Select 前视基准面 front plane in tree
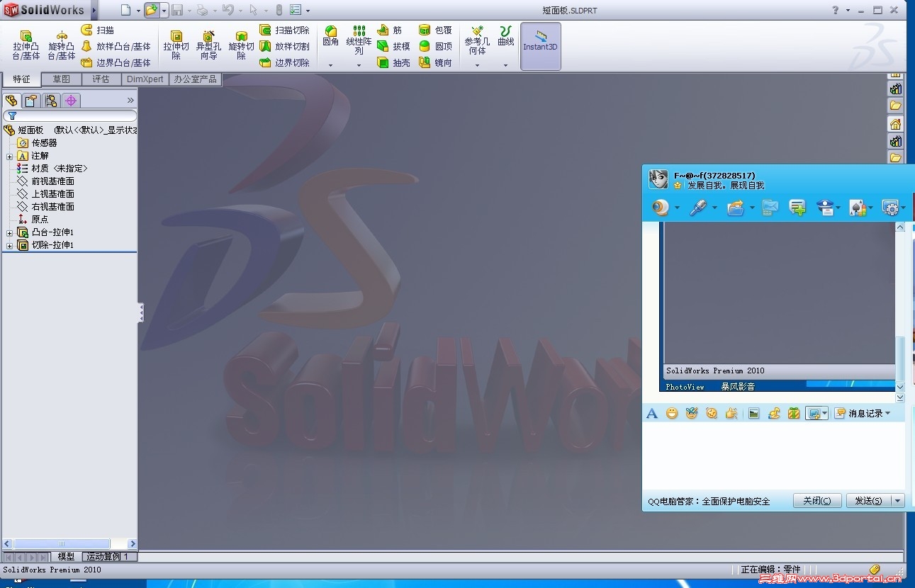The image size is (915, 588). click(46, 181)
